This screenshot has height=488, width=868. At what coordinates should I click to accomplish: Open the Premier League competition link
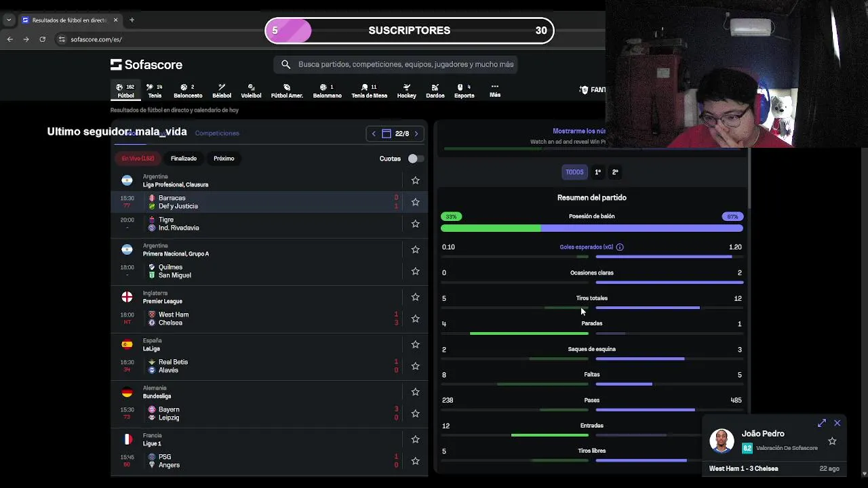[x=162, y=301]
